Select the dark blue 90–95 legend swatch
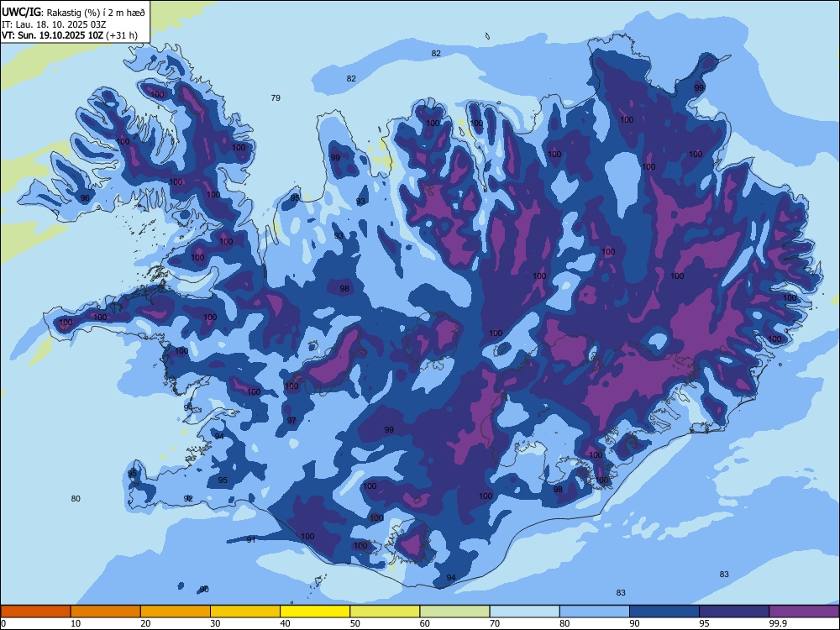This screenshot has width=840, height=630. click(664, 612)
